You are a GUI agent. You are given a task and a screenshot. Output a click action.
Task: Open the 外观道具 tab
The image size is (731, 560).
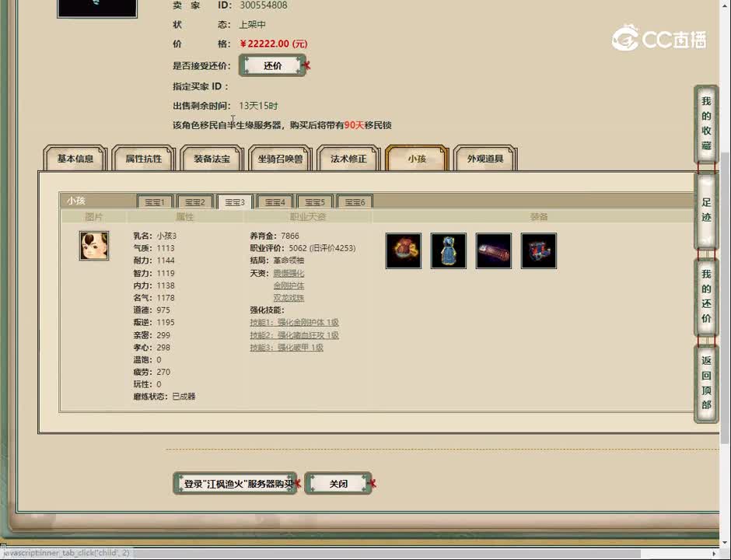point(484,159)
